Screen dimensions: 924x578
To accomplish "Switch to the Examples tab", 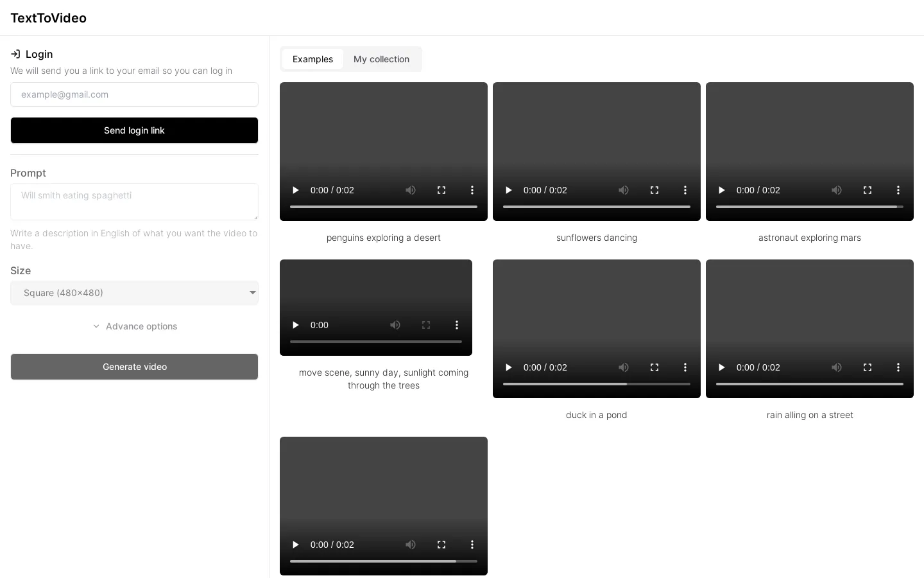I will (x=312, y=59).
